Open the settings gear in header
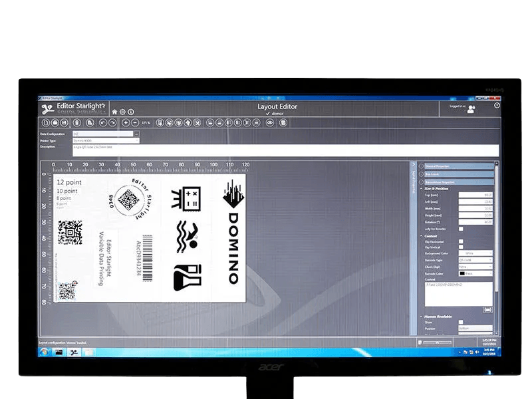The width and height of the screenshot is (532, 399). click(123, 112)
